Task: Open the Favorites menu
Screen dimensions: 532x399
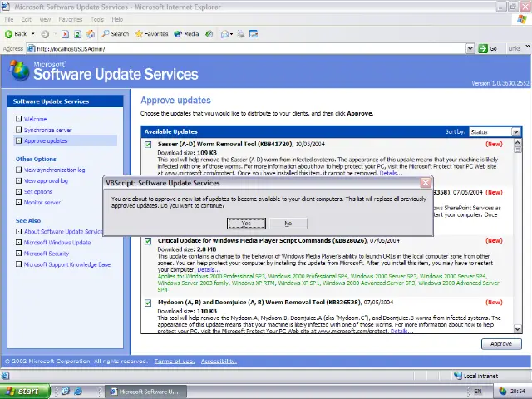Action: point(70,20)
